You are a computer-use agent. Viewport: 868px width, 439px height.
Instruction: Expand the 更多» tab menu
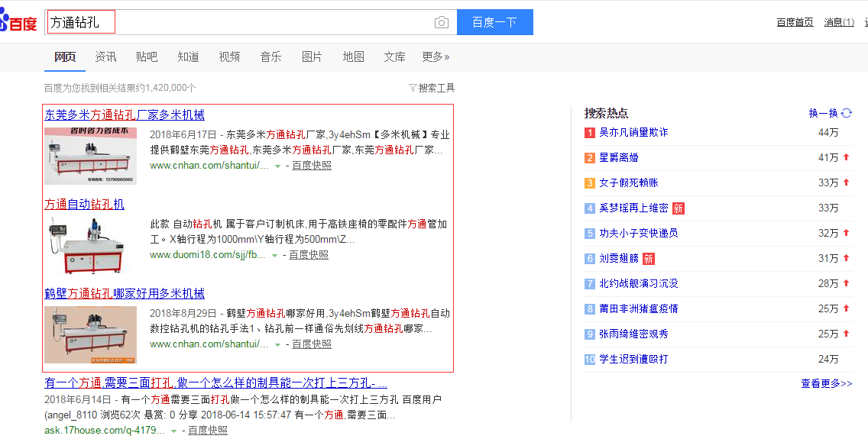tap(436, 57)
